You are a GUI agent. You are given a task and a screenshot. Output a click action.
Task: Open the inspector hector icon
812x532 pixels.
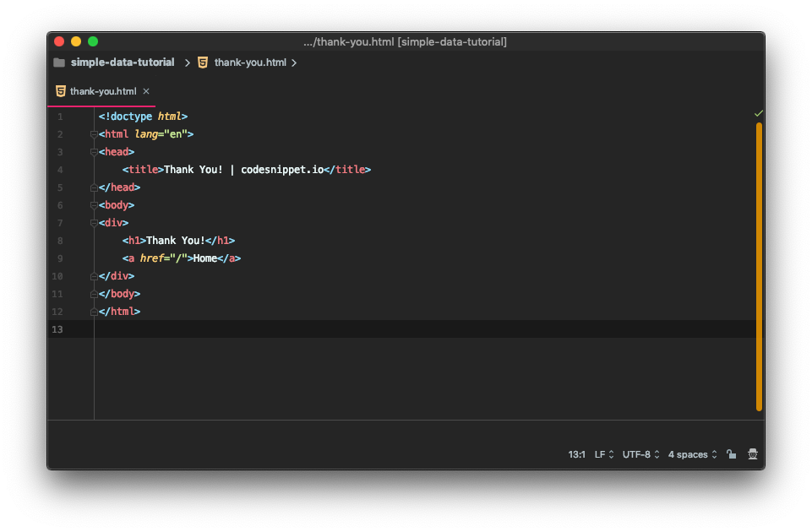coord(753,453)
